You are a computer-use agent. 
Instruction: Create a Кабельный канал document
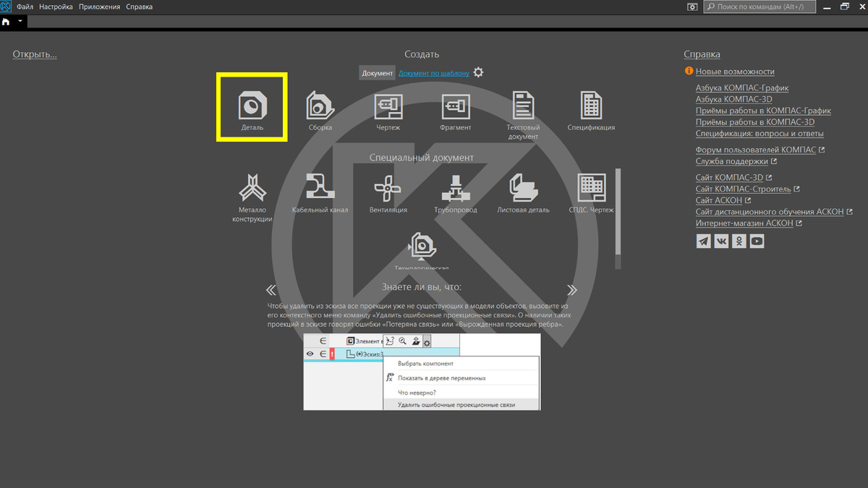tap(320, 193)
